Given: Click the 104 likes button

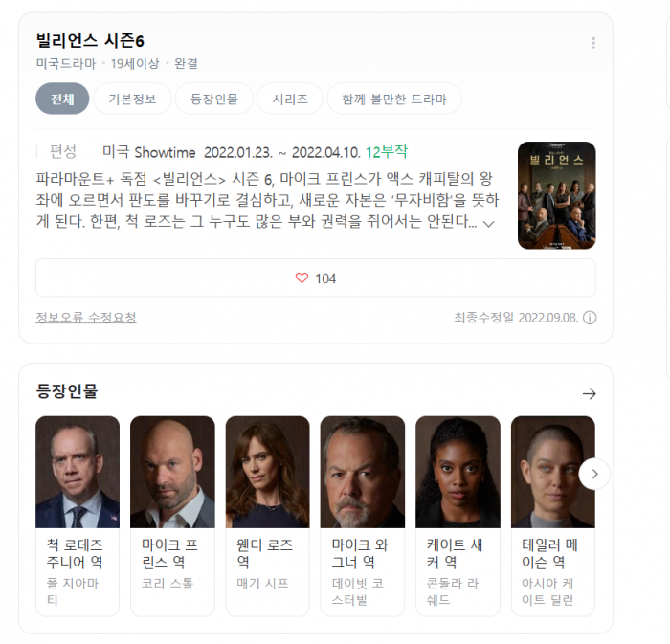Looking at the screenshot, I should tap(315, 278).
